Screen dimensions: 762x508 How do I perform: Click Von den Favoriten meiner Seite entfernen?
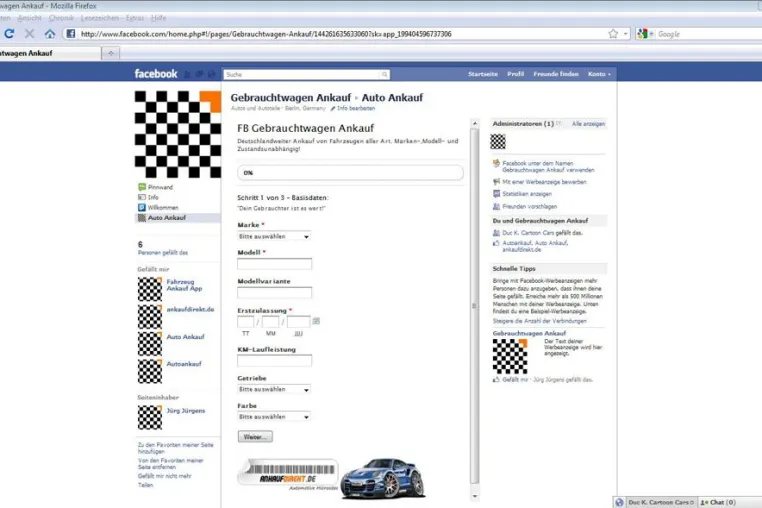click(171, 464)
